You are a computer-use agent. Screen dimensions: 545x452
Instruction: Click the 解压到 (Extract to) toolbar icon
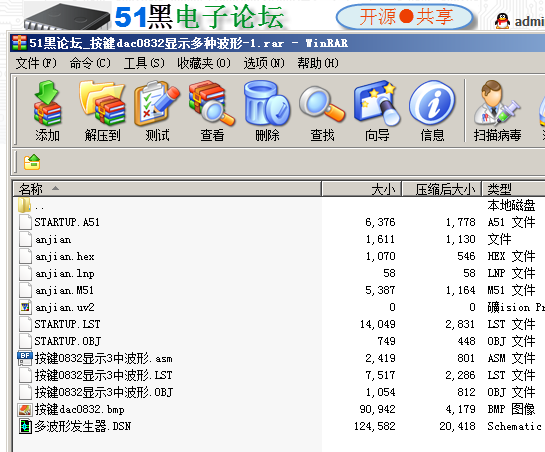click(102, 111)
